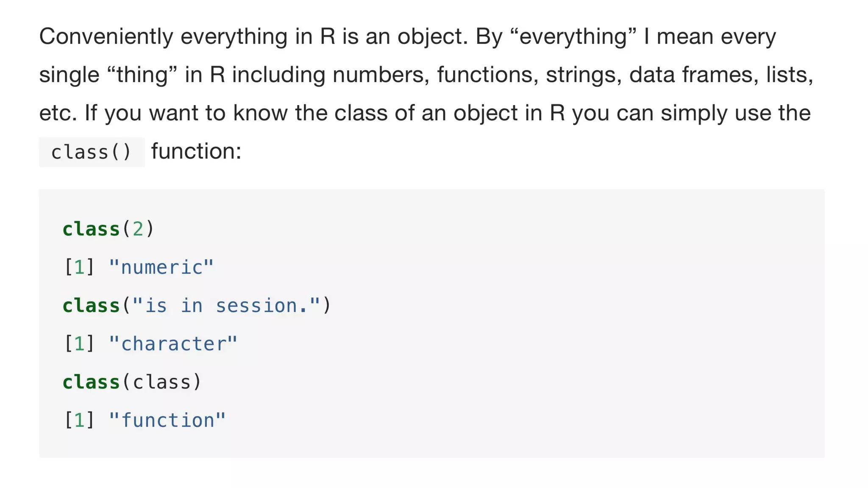The height and width of the screenshot is (488, 868).
Task: Click the word "Conveniently" in the paragraph
Action: 106,36
